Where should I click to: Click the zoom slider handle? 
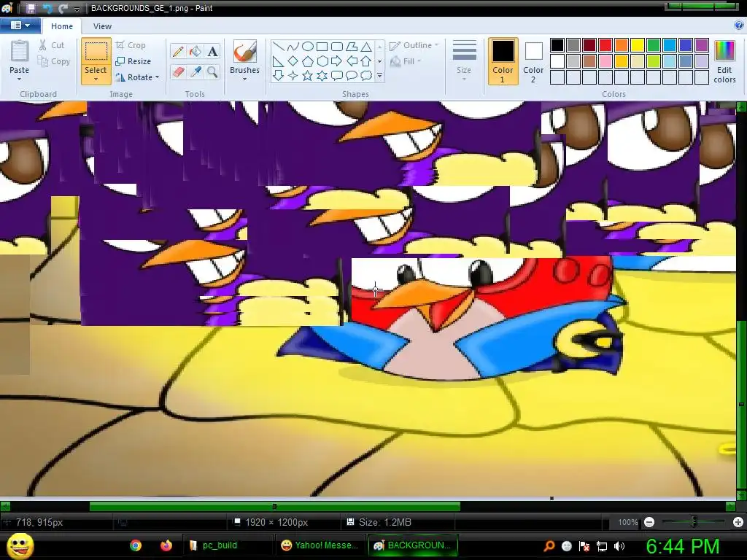pos(694,522)
